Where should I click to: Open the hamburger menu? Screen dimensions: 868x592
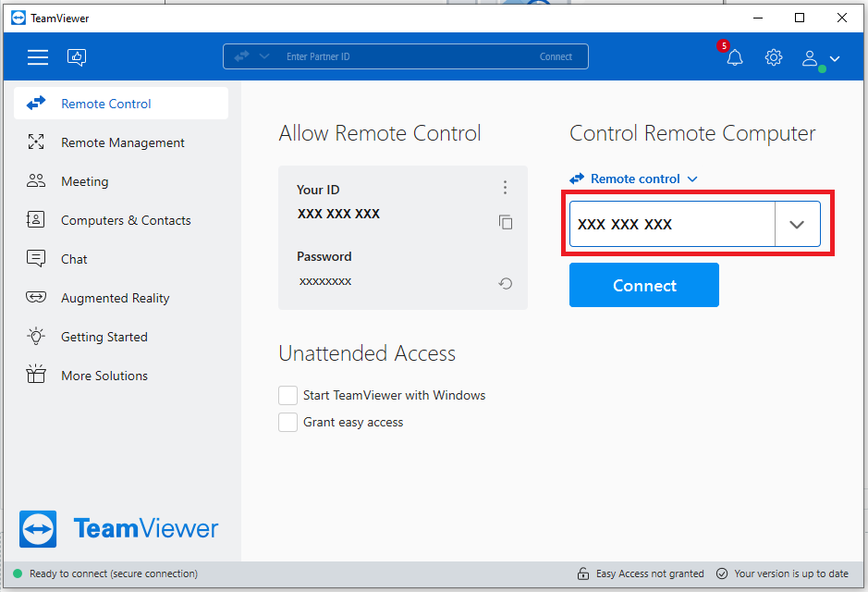[37, 56]
